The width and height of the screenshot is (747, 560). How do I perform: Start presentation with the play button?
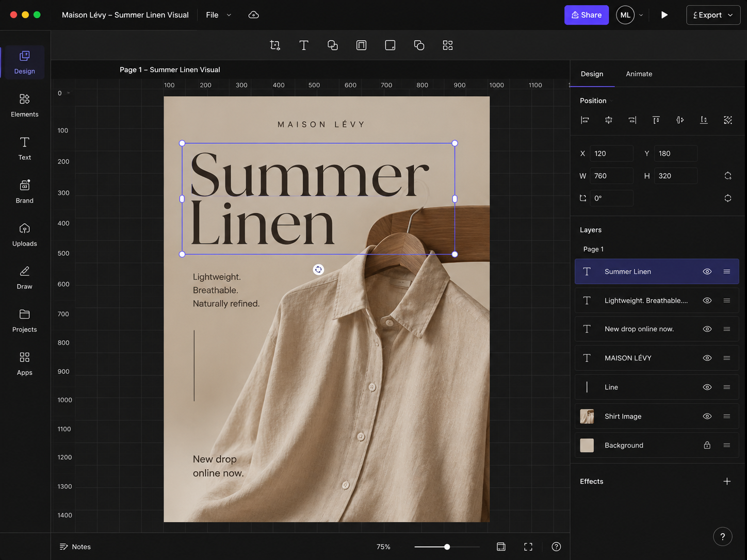click(x=664, y=15)
